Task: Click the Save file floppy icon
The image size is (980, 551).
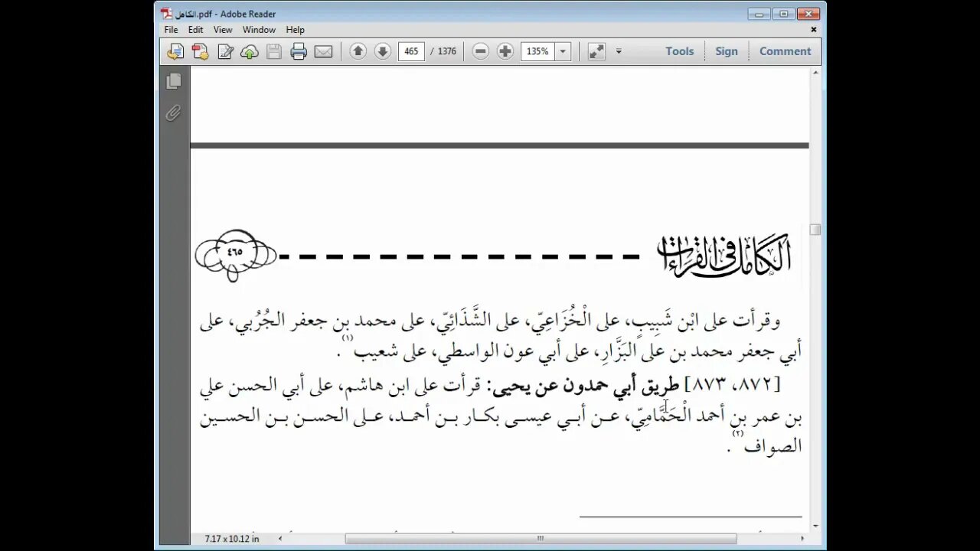Action: pyautogui.click(x=274, y=51)
